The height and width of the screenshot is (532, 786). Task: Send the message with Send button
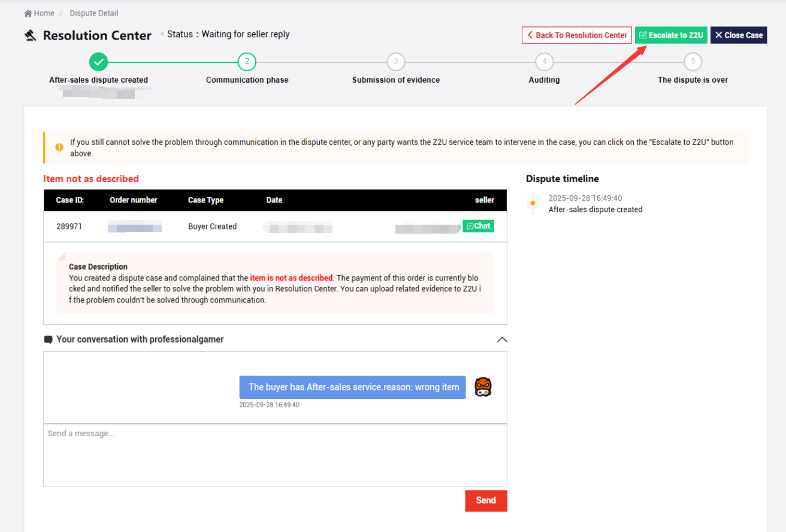pyautogui.click(x=486, y=500)
